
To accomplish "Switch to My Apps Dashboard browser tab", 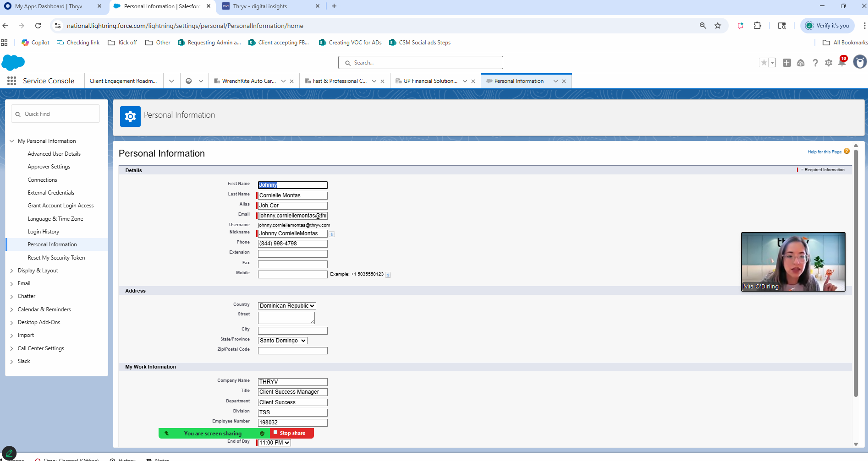I will 49,6.
